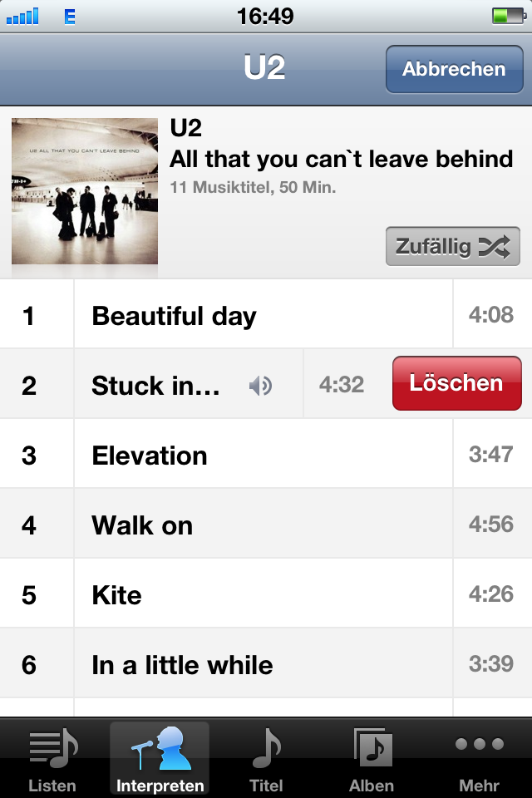This screenshot has width=532, height=798.
Task: Open the Titel music note tab
Action: pos(266,747)
